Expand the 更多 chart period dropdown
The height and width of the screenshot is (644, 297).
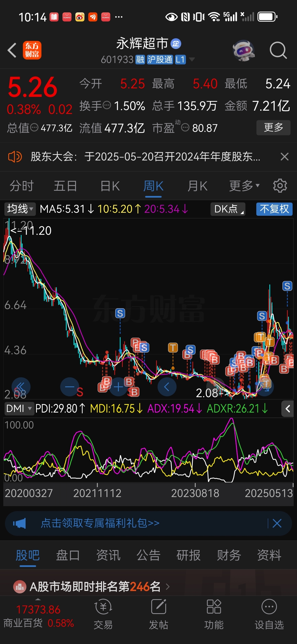tap(244, 186)
